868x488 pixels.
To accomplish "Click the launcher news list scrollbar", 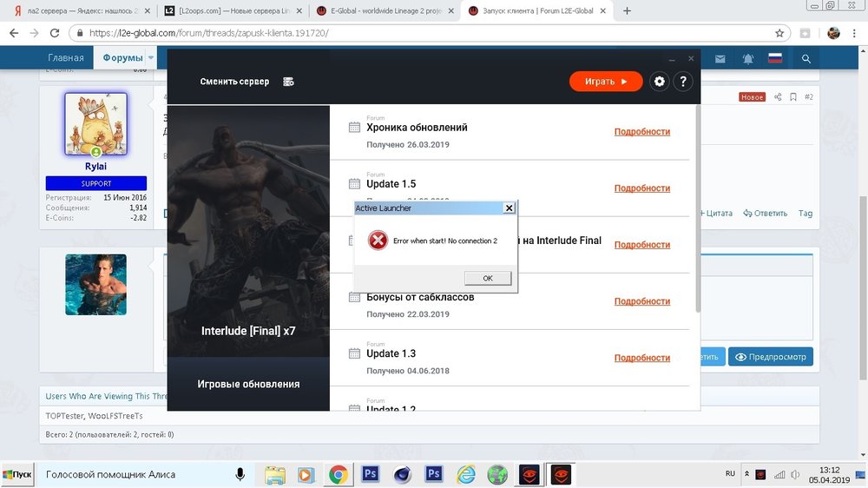I will coord(697,208).
